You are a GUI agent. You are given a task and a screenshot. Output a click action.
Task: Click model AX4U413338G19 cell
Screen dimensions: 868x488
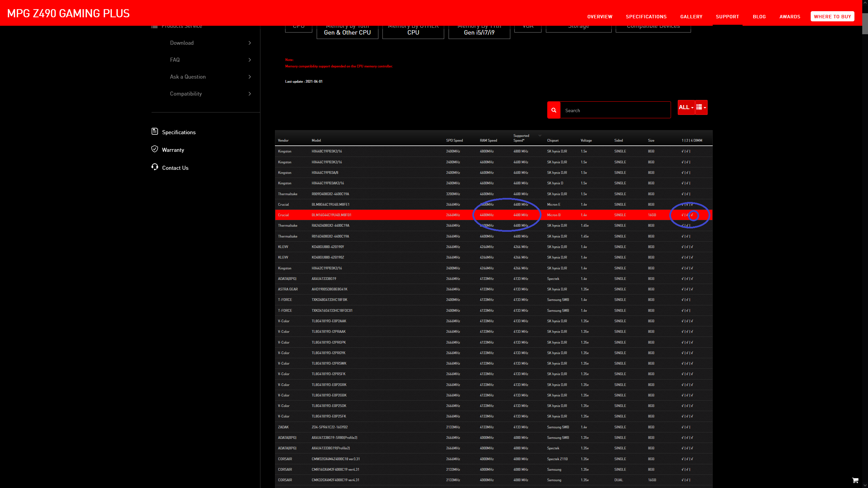(x=324, y=279)
